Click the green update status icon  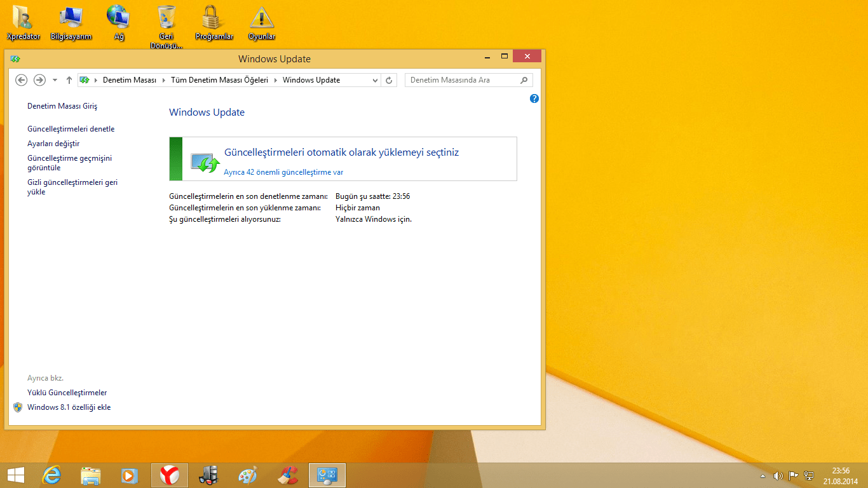click(205, 161)
